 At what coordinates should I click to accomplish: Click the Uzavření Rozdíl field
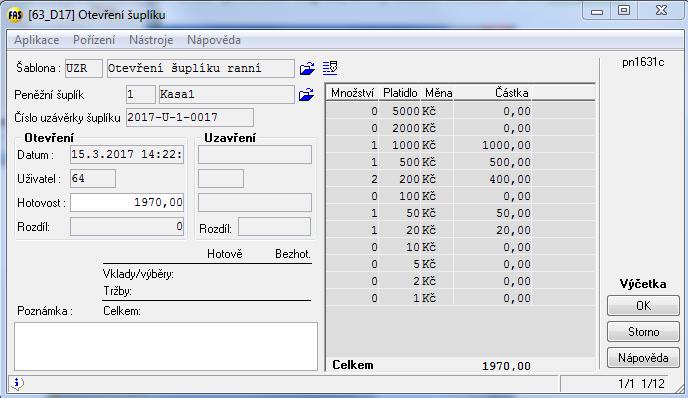point(274,227)
